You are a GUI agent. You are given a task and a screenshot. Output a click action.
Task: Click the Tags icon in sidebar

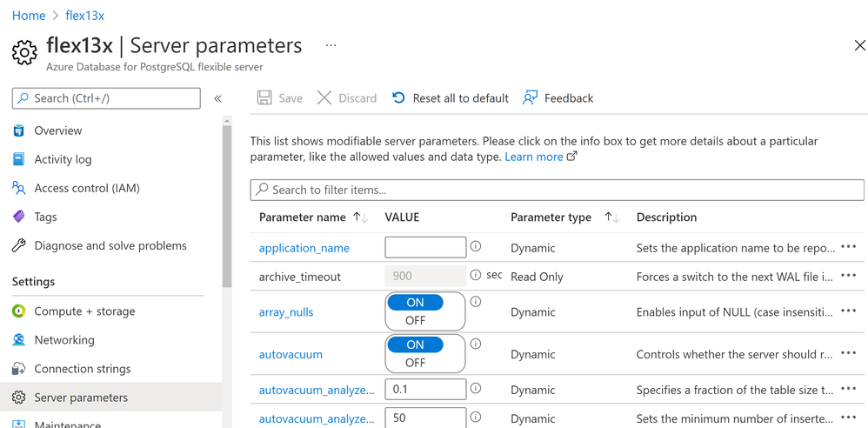(19, 217)
